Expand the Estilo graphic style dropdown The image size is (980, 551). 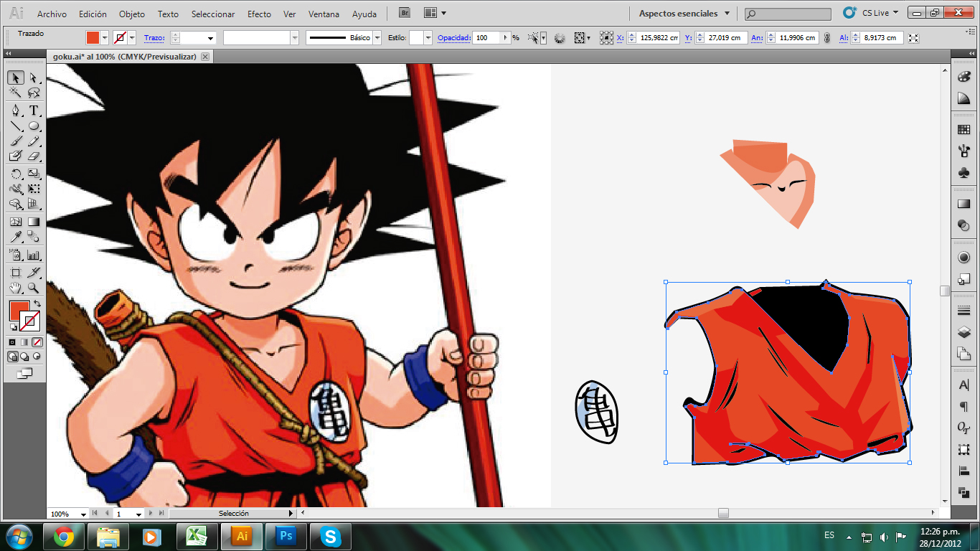click(428, 38)
